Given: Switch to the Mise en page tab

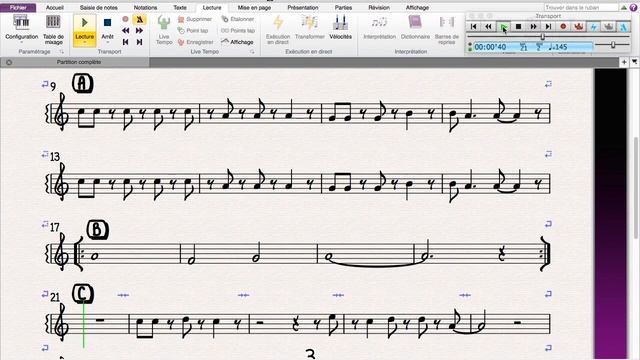Looking at the screenshot, I should [x=254, y=7].
